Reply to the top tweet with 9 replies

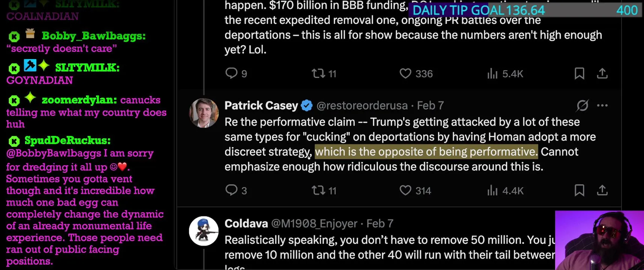(232, 73)
